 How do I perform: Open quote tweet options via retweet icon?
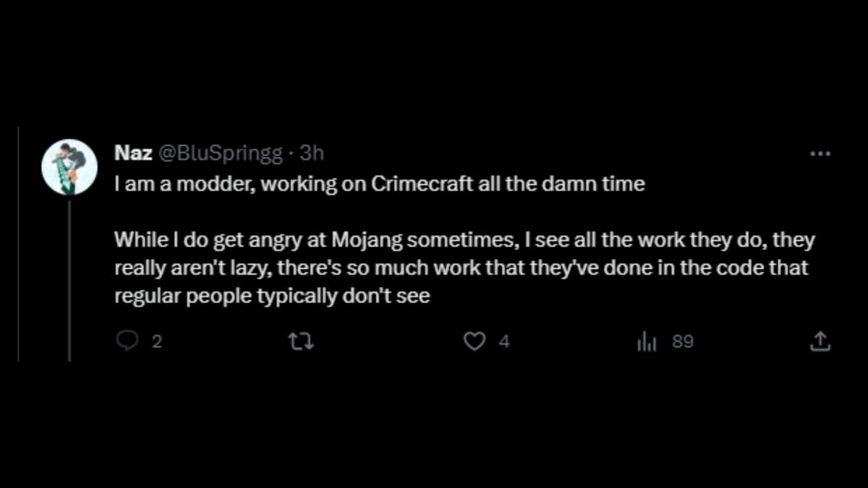point(301,341)
